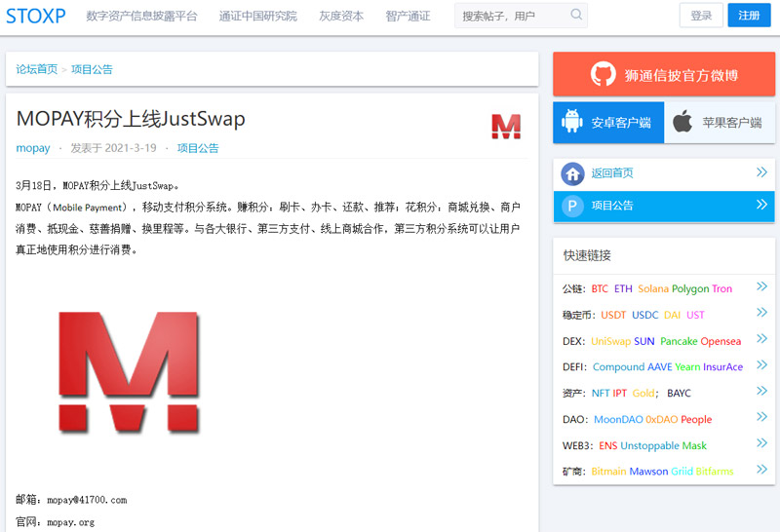Open the USDC quick link

644,316
